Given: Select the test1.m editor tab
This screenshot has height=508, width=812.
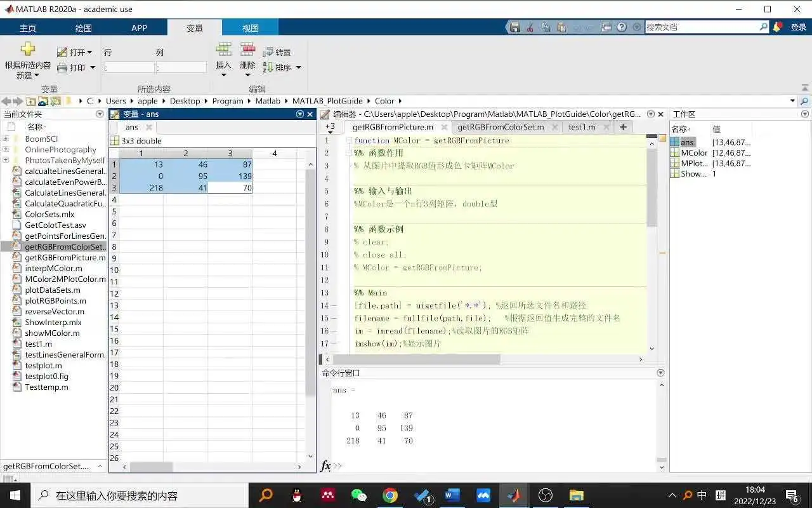Looking at the screenshot, I should click(582, 127).
